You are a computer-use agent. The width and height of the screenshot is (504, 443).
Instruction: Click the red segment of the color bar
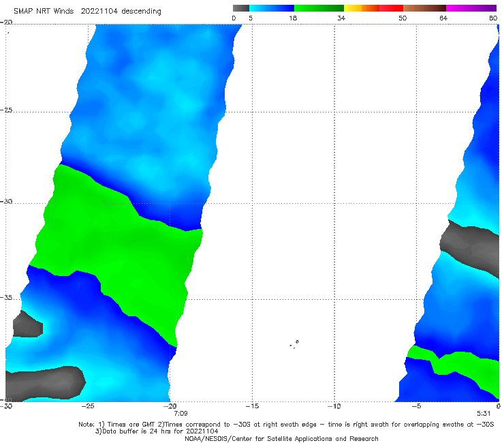pos(391,8)
